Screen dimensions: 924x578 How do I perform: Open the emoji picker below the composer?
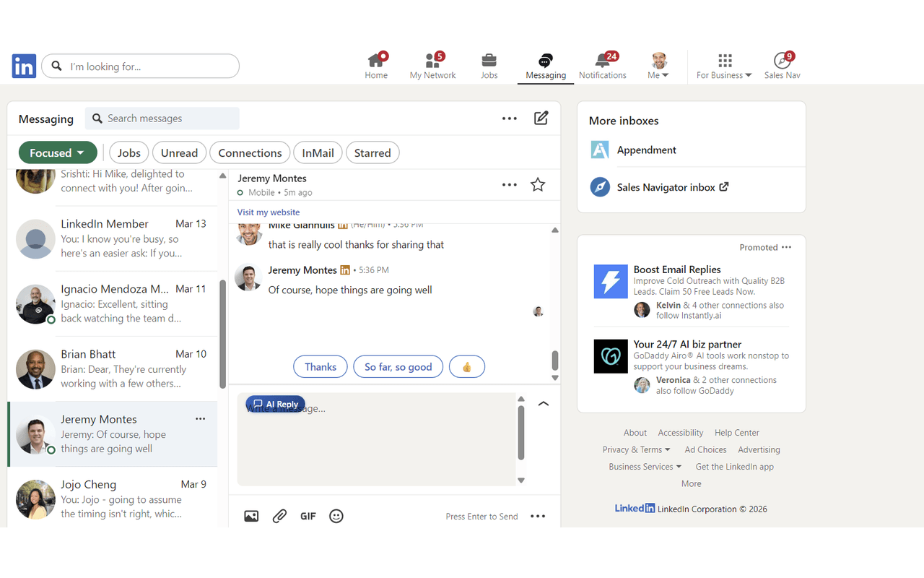tap(336, 516)
